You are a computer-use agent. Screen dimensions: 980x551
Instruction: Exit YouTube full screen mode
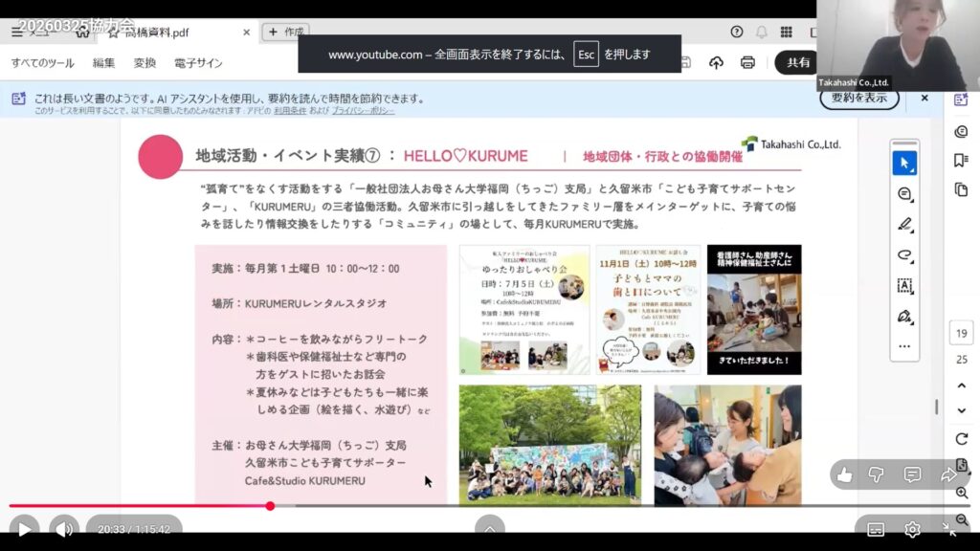949,529
